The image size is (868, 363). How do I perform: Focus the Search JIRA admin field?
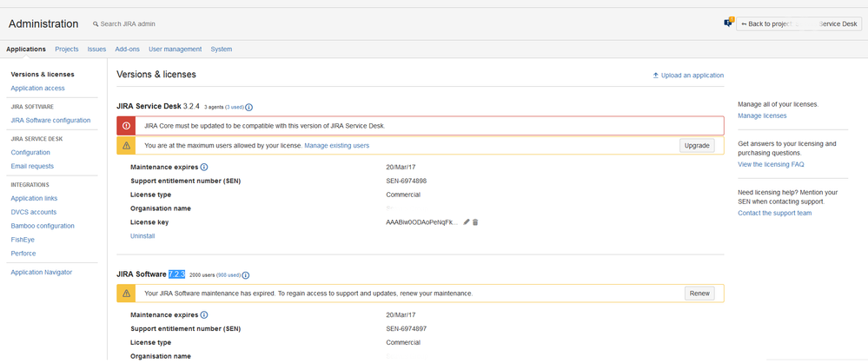click(128, 24)
